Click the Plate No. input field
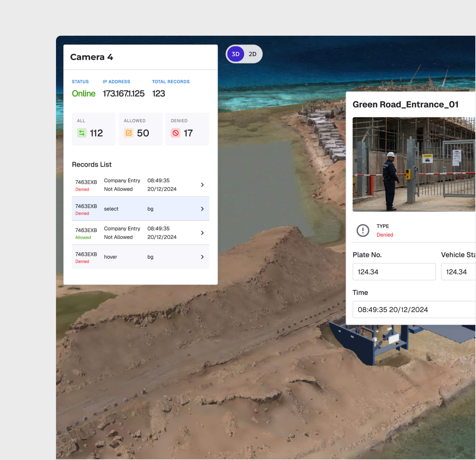The image size is (476, 460). pyautogui.click(x=394, y=272)
